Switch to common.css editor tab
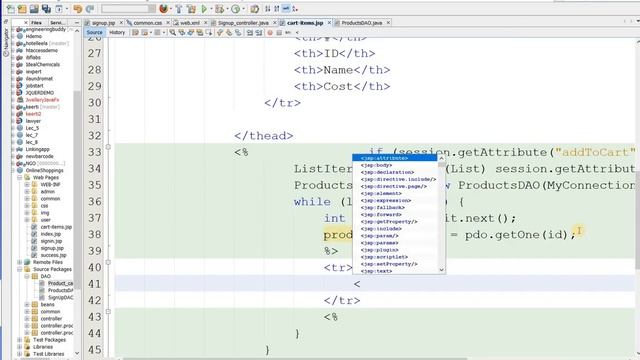 point(147,23)
